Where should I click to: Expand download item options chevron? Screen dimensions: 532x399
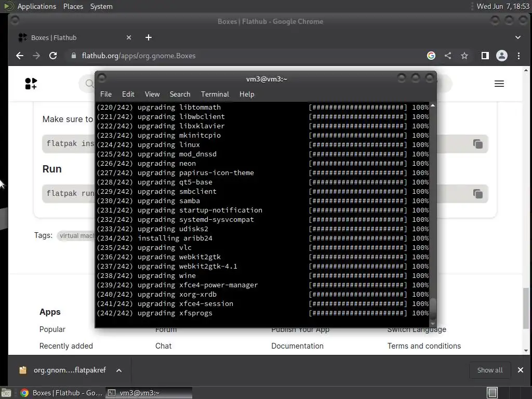(119, 370)
